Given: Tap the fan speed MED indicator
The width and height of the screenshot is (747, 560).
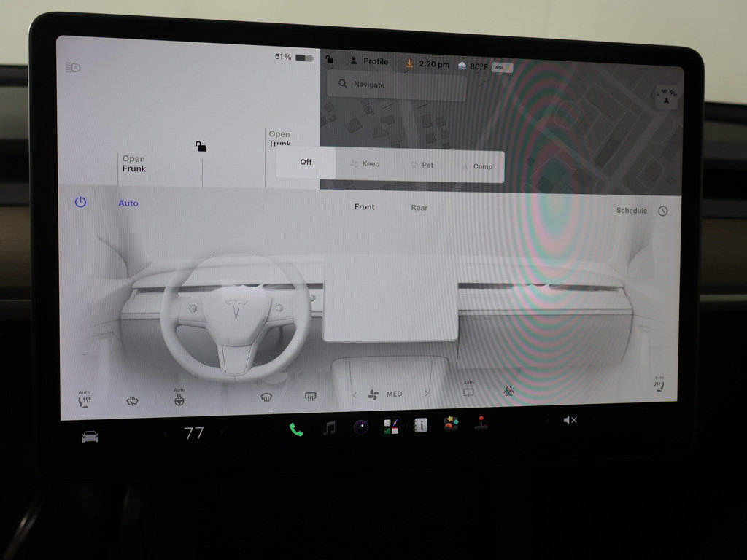Looking at the screenshot, I should point(385,394).
